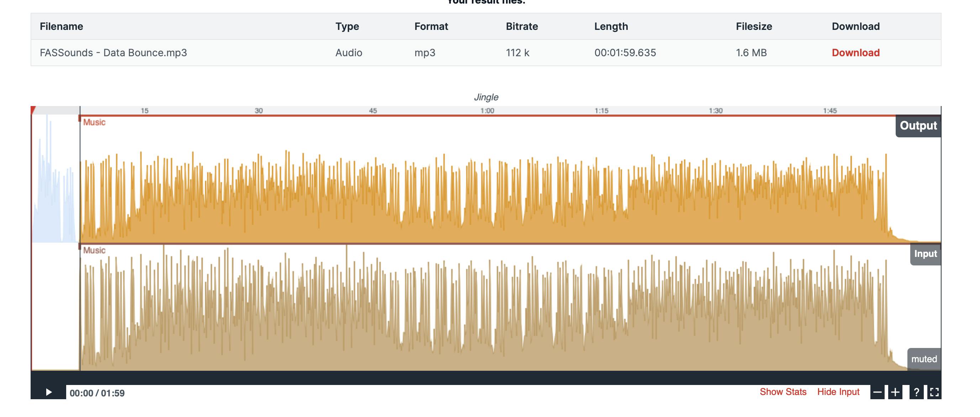
Task: Click the zoom out minus icon
Action: coord(877,392)
